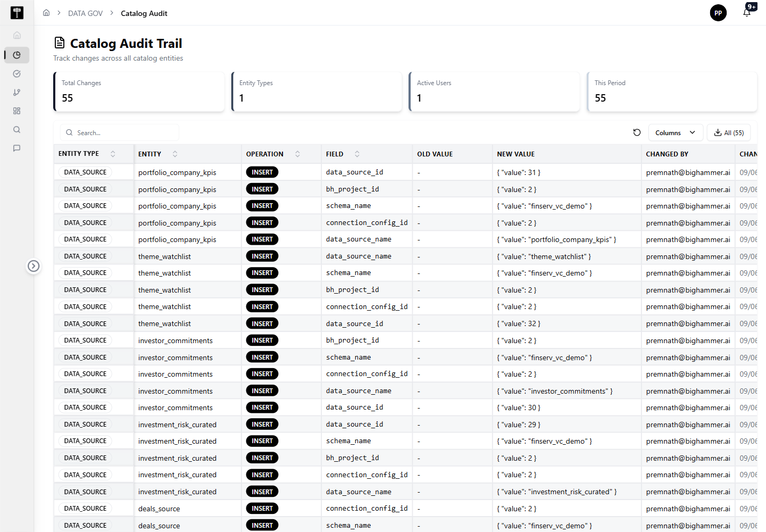Open the check-circle sidebar icon
The width and height of the screenshot is (766, 532).
point(17,74)
